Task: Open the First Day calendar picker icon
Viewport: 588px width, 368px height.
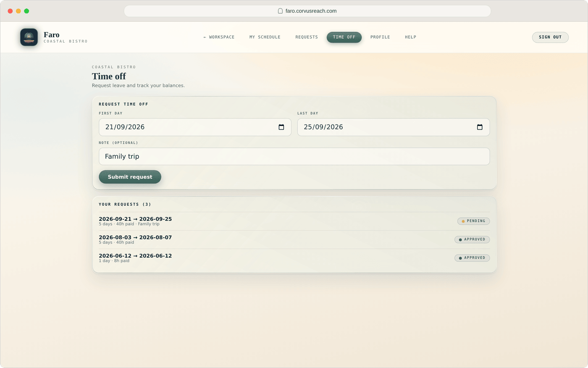Action: [x=281, y=127]
